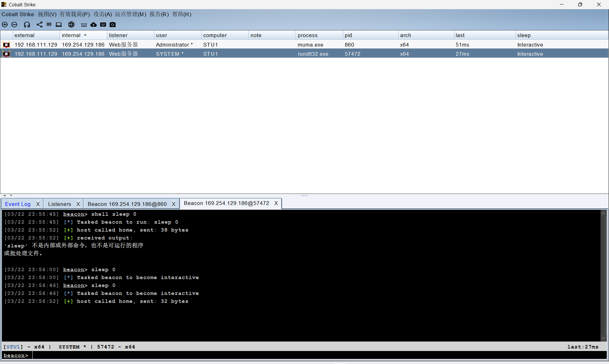This screenshot has height=364, width=609.
Task: Sort sessions by the internal column header
Action: point(83,35)
